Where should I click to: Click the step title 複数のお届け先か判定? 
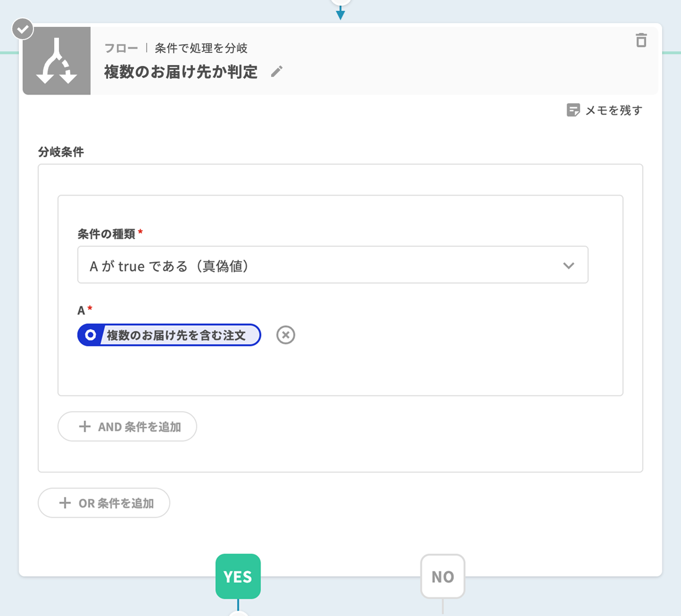click(x=181, y=72)
